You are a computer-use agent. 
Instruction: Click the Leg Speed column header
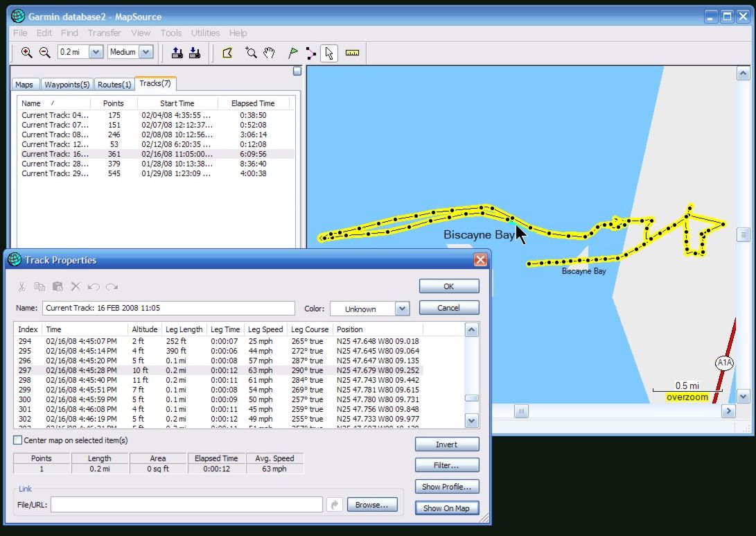coord(265,329)
